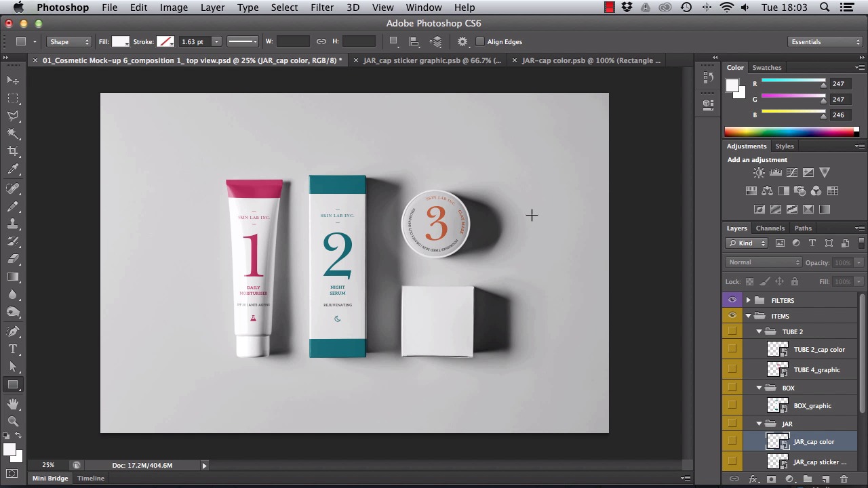Click the zoom percentage 25% field
The image size is (868, 488).
[x=48, y=465]
